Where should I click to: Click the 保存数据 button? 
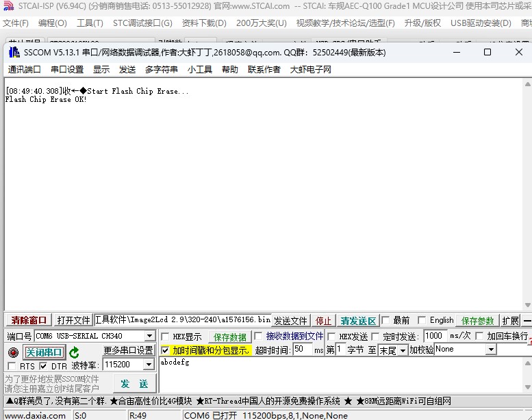[229, 337]
